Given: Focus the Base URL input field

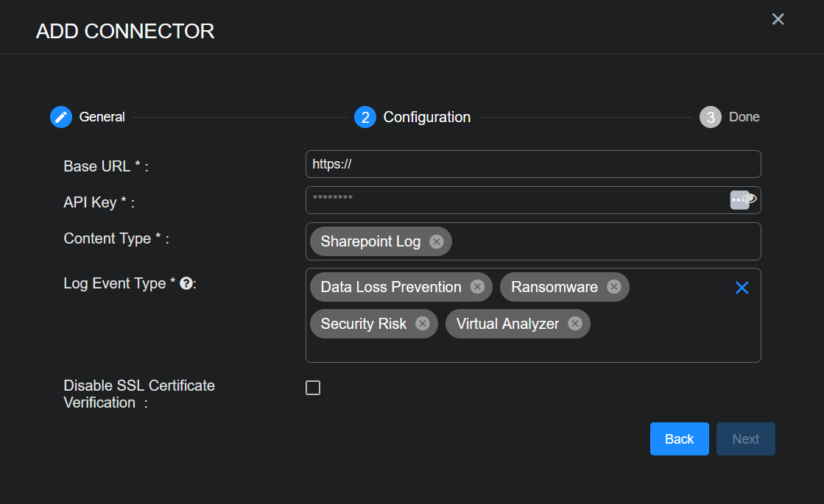Looking at the screenshot, I should [532, 164].
